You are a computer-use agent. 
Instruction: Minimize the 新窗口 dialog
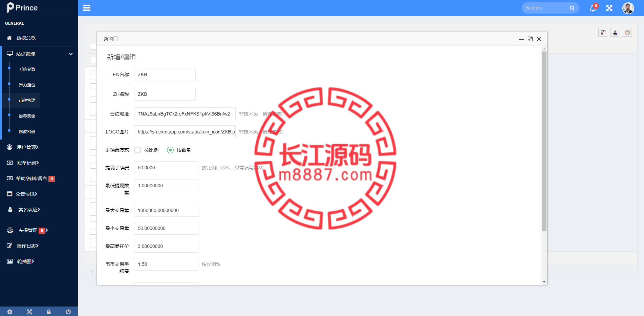click(521, 39)
